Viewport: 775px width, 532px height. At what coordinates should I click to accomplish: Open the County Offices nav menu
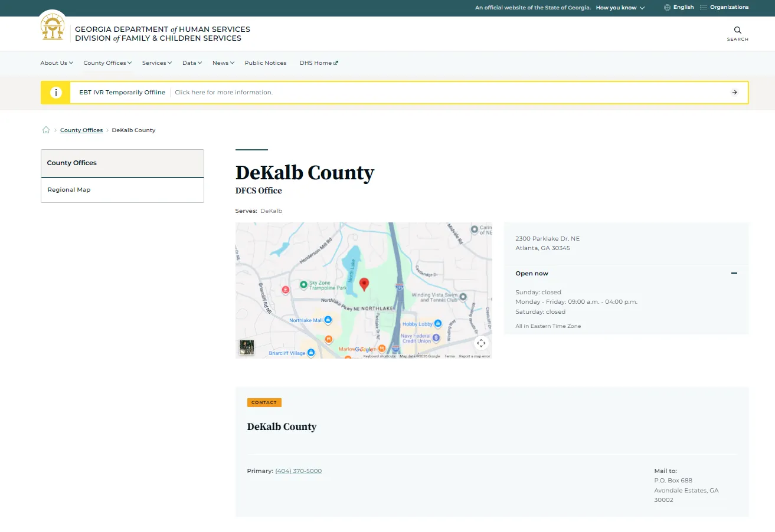[x=107, y=63]
